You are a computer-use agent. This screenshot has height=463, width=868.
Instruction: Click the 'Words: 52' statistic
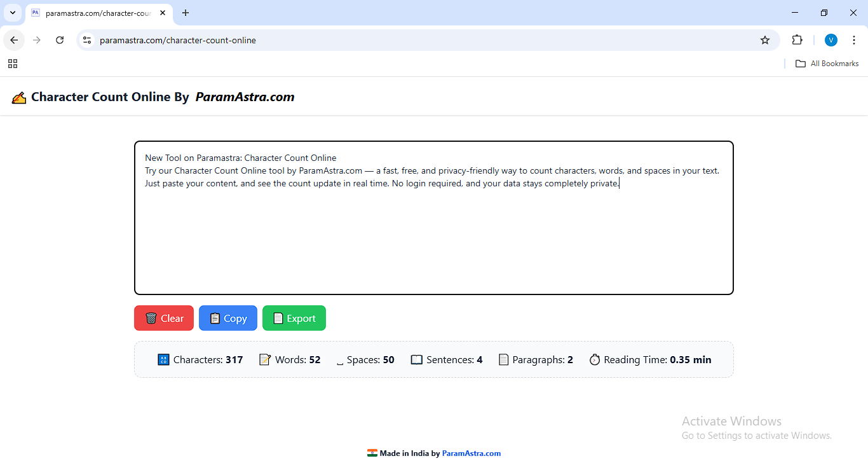click(290, 360)
